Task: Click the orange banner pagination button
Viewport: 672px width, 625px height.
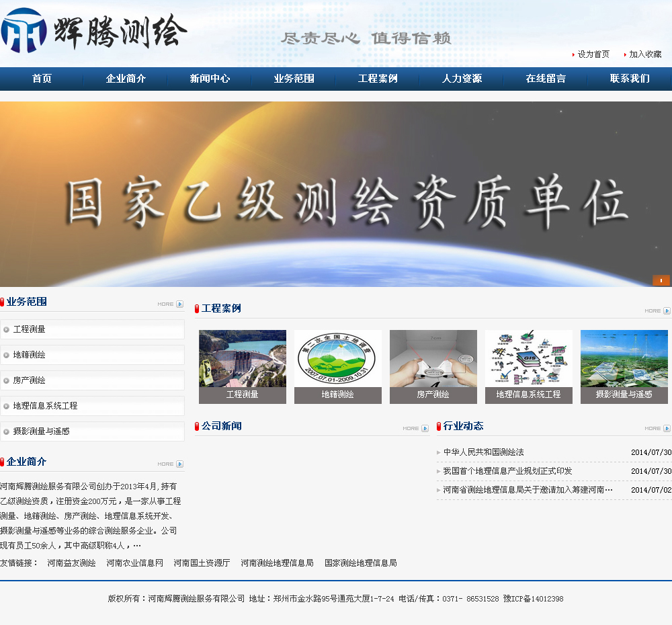Action: [661, 281]
